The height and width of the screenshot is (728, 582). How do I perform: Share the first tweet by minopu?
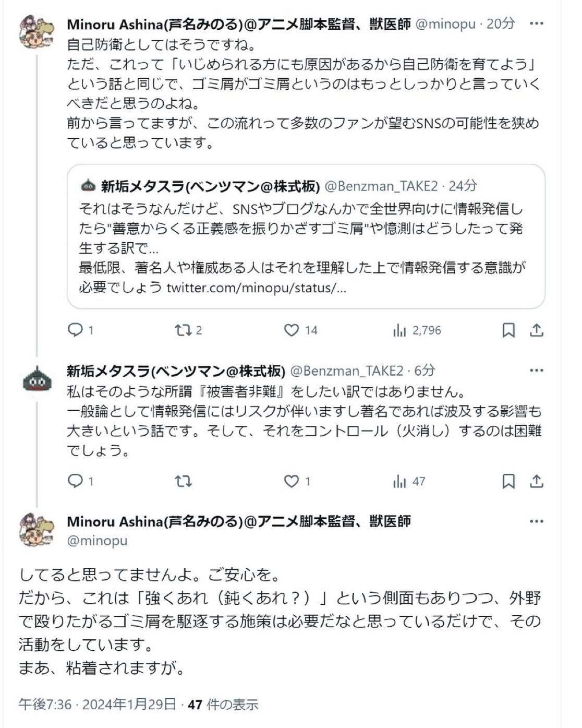pos(537,330)
